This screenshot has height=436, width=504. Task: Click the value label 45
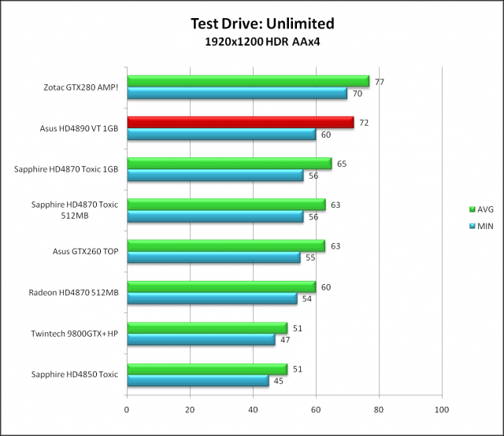[x=278, y=381]
